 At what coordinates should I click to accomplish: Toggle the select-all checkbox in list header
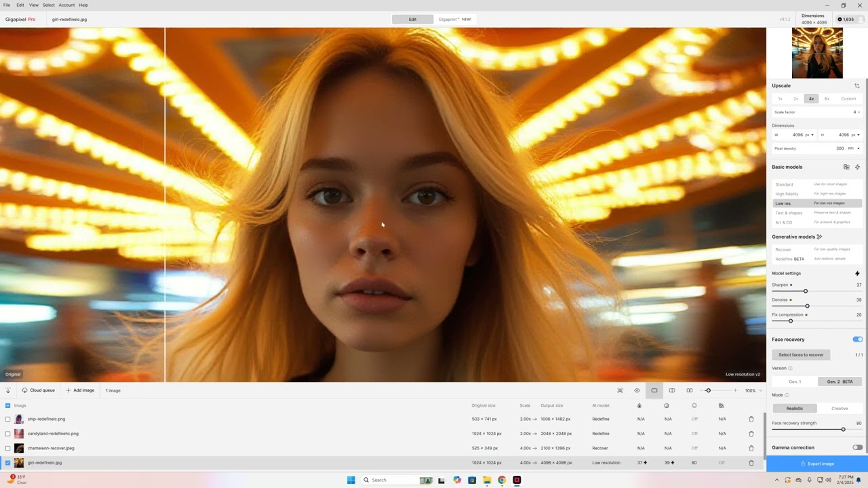(x=8, y=405)
